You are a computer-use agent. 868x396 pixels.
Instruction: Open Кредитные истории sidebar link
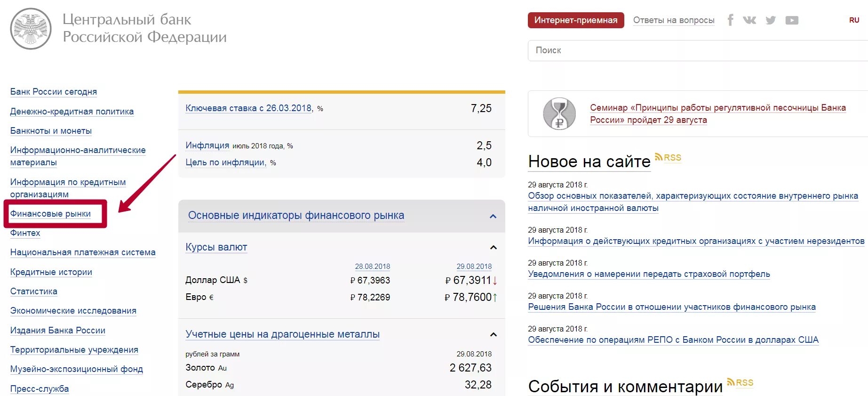(x=51, y=272)
